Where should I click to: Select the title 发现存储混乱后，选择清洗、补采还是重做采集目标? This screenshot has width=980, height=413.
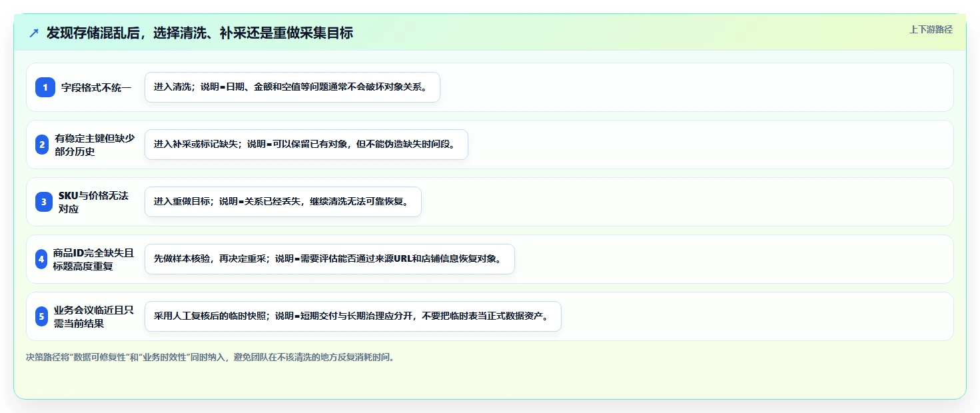pyautogui.click(x=200, y=33)
